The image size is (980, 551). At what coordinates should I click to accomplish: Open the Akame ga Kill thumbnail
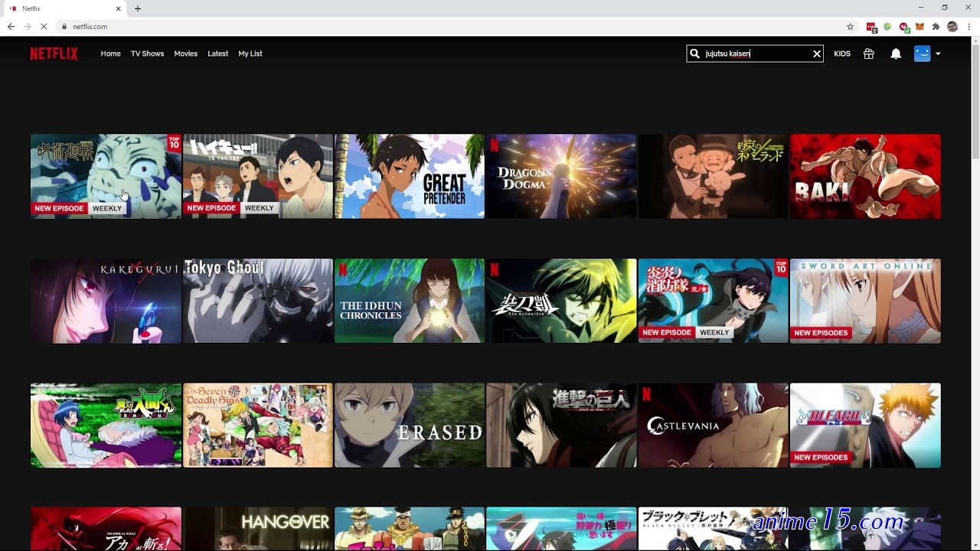pos(106,529)
